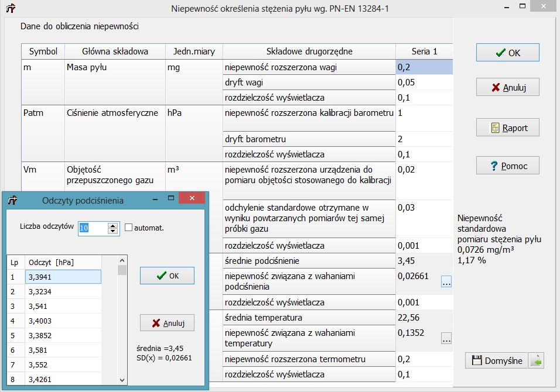Screen dimensions: 560x392
Task: Maximize the Odczyty podciśnienia dialog
Action: pyautogui.click(x=171, y=198)
